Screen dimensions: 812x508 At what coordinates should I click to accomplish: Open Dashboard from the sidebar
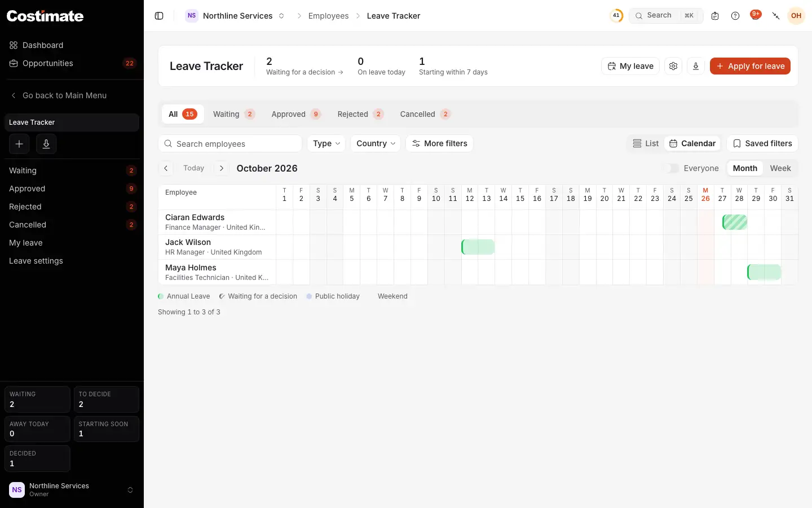click(72, 45)
